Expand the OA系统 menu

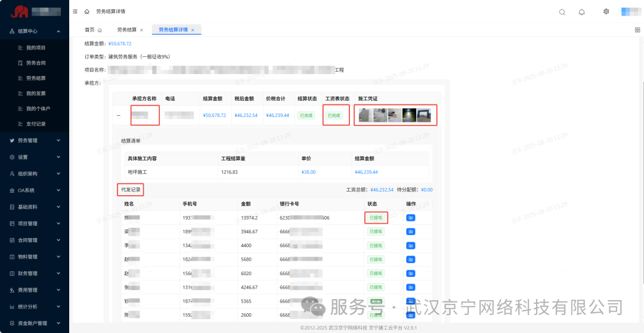pos(35,190)
